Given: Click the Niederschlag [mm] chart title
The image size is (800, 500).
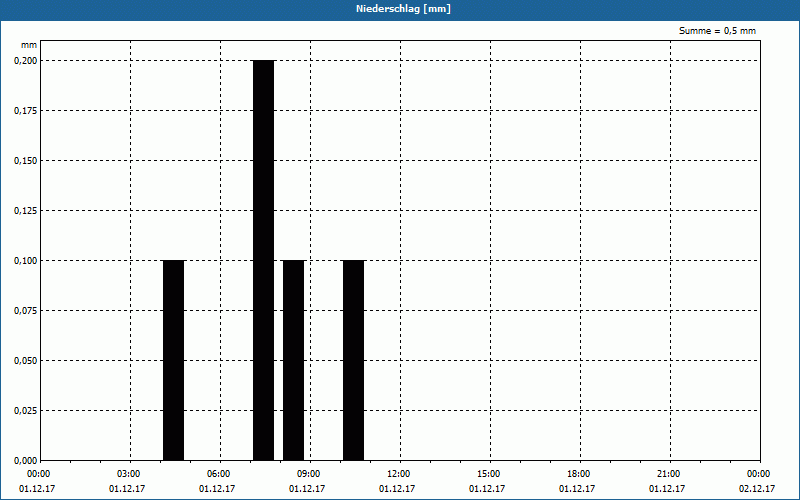Looking at the screenshot, I should [x=403, y=9].
